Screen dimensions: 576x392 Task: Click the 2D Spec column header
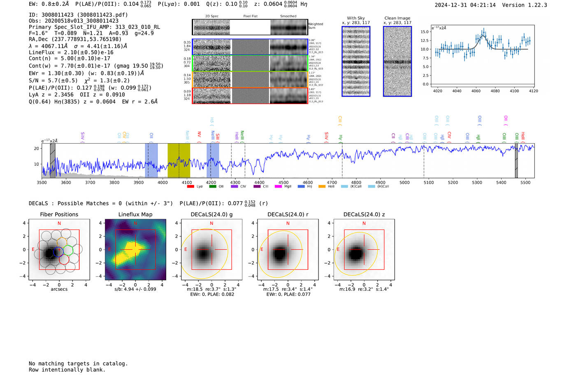pos(212,16)
